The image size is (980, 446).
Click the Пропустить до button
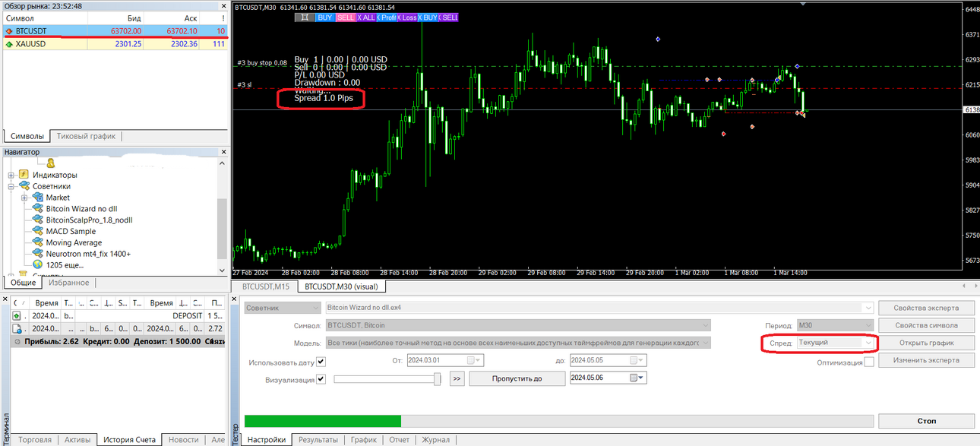[x=517, y=378]
